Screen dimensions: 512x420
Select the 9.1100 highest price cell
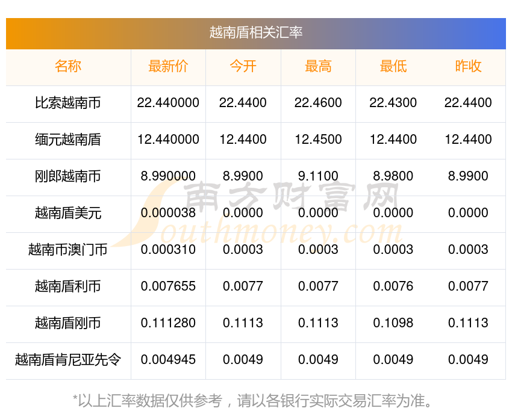318,176
